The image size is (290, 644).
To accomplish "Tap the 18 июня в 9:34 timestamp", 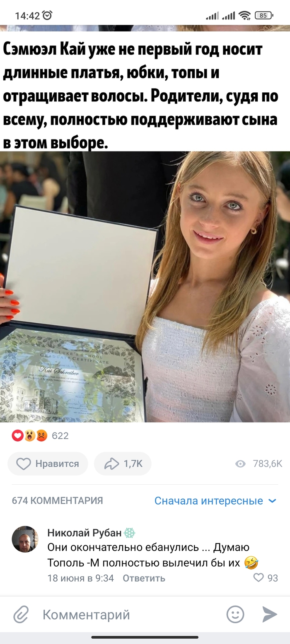I will click(x=81, y=578).
